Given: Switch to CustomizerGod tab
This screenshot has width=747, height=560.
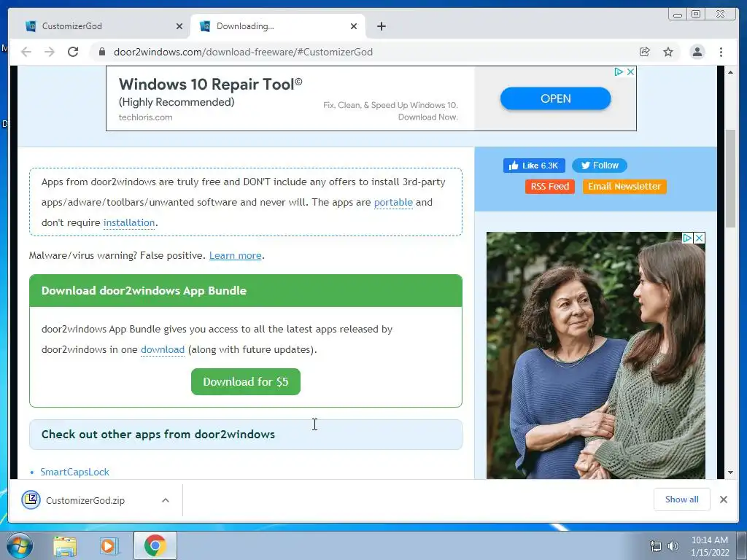Looking at the screenshot, I should 100,26.
